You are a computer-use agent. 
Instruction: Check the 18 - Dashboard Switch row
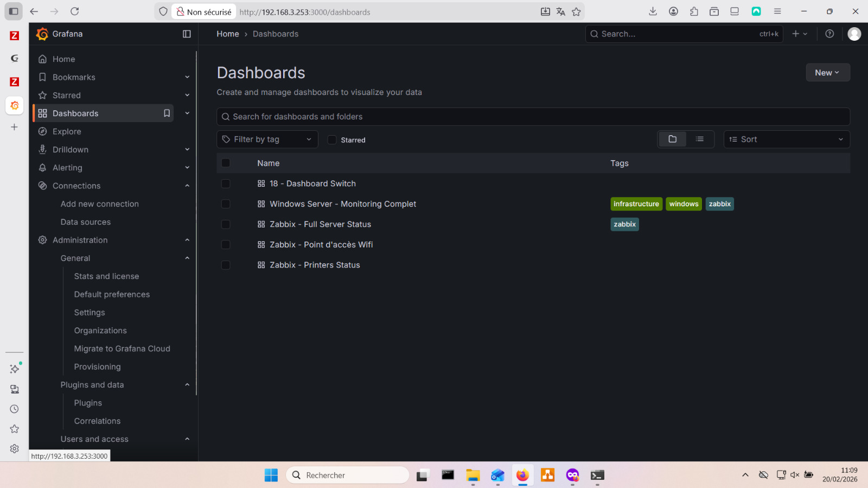tap(226, 183)
